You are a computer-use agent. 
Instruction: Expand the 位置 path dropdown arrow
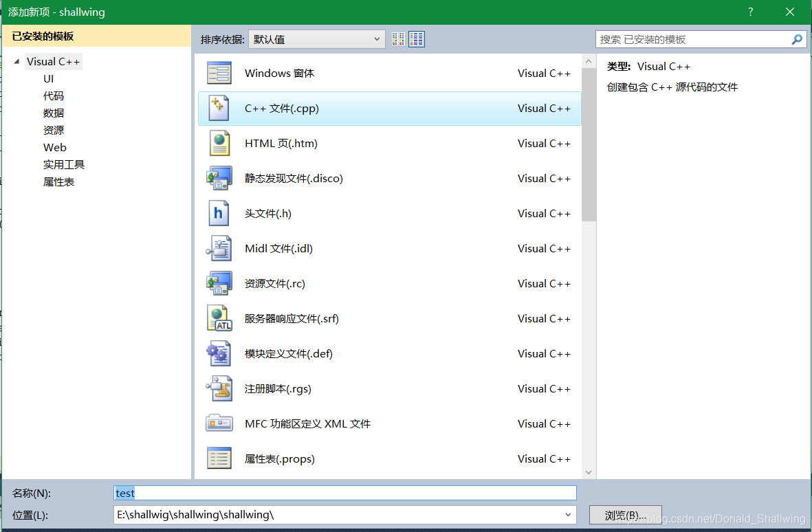point(567,515)
